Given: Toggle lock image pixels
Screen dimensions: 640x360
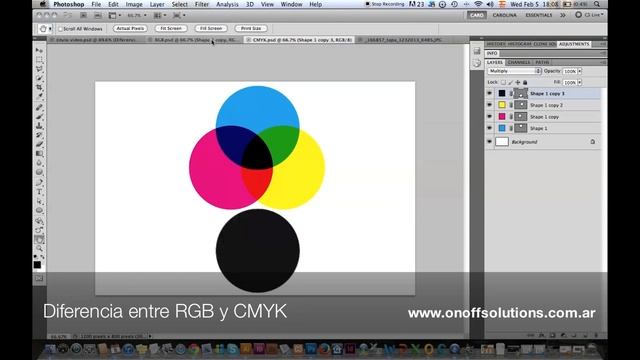Looking at the screenshot, I should tap(510, 82).
